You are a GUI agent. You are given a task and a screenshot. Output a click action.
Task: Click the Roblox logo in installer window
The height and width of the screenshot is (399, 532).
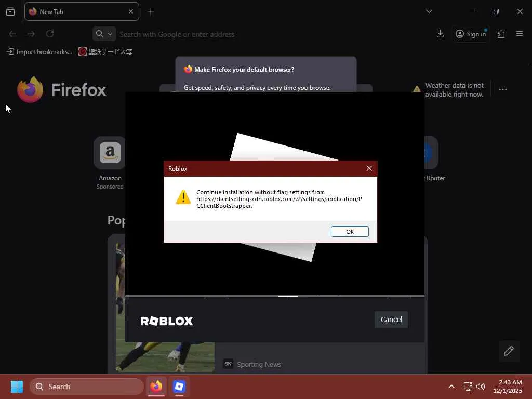167,321
